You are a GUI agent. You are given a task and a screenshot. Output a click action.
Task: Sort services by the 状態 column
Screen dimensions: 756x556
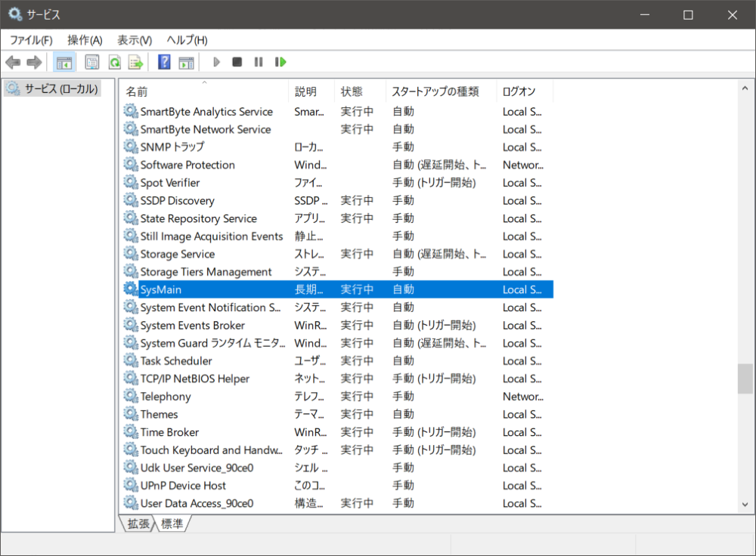350,91
